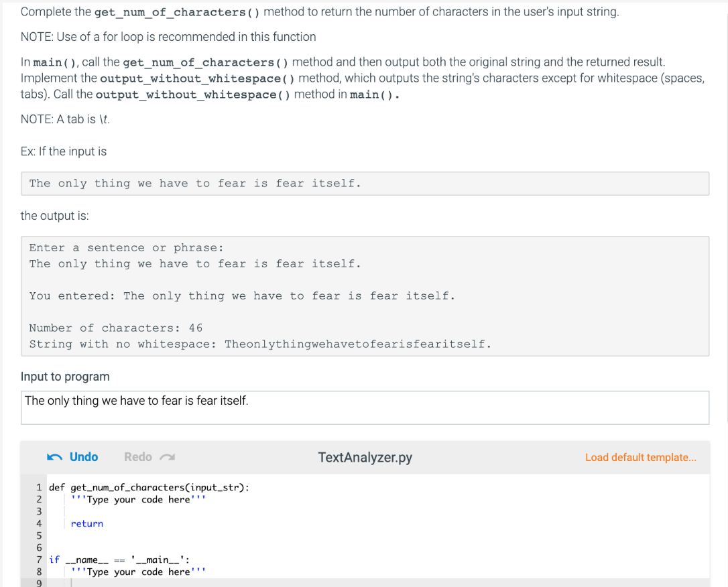This screenshot has height=587, width=728.
Task: Click the TextAnalyzer.py file title
Action: [365, 457]
